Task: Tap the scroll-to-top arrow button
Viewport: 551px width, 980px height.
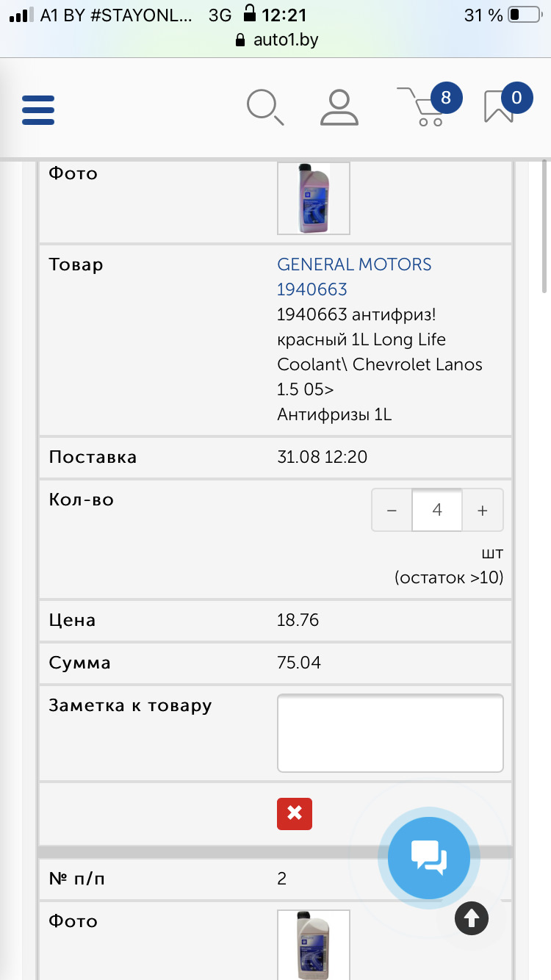Action: pyautogui.click(x=471, y=917)
